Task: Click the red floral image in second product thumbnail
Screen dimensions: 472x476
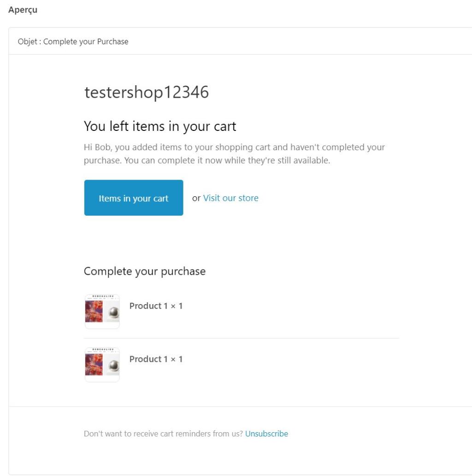Action: [x=94, y=364]
